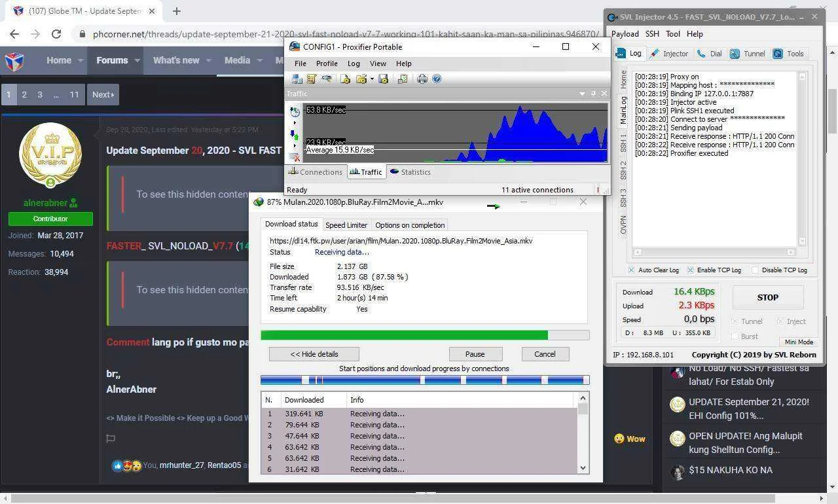
Task: Toggle the Tunnel checkbox in SVL Injector
Action: [735, 321]
